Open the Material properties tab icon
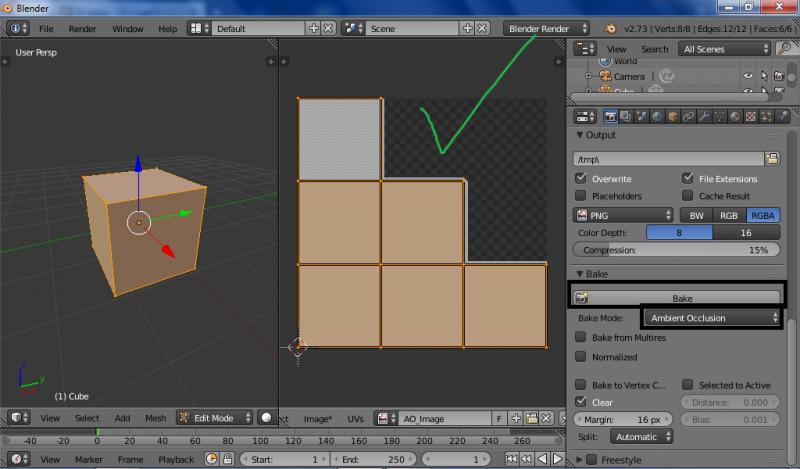The height and width of the screenshot is (469, 800). pos(736,117)
